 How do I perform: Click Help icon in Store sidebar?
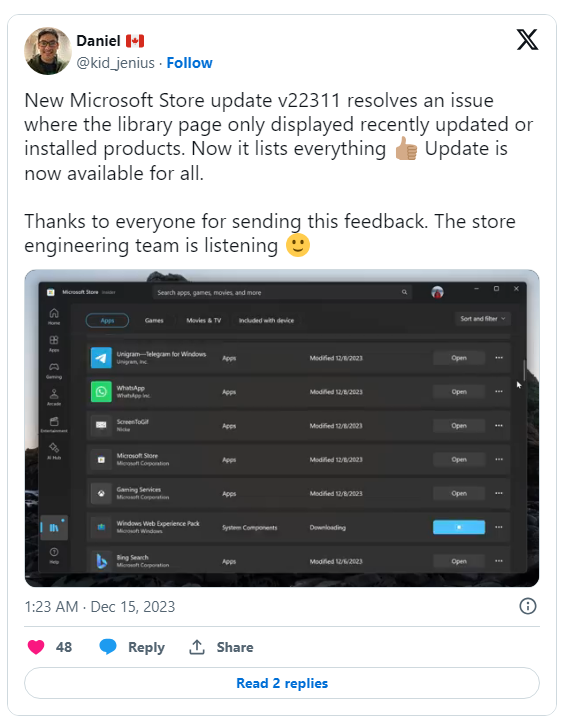point(54,555)
